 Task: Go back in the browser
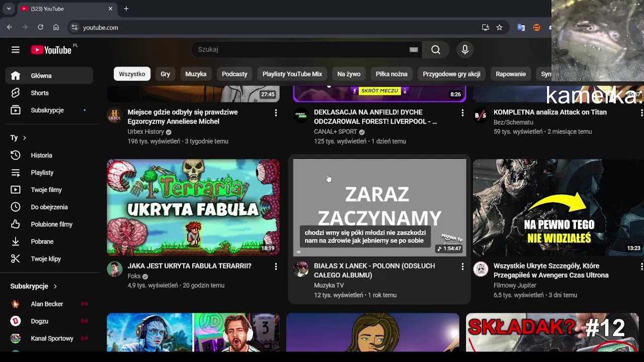click(x=10, y=28)
